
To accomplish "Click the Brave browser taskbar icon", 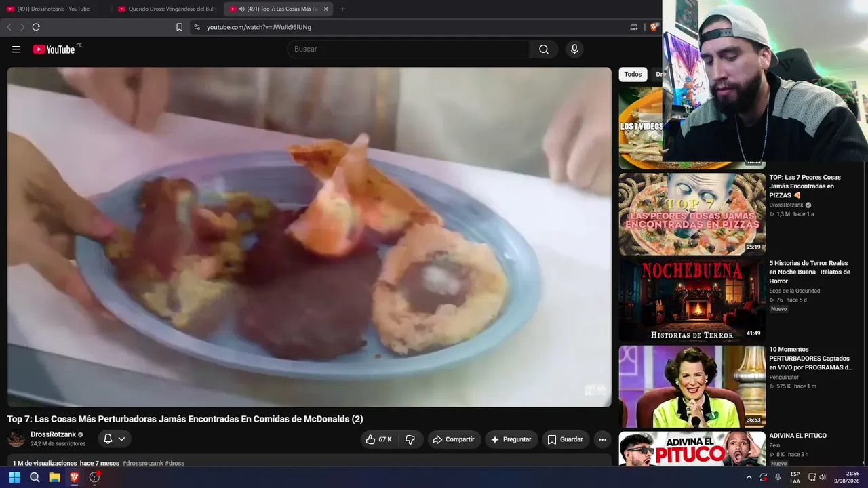I will click(75, 477).
